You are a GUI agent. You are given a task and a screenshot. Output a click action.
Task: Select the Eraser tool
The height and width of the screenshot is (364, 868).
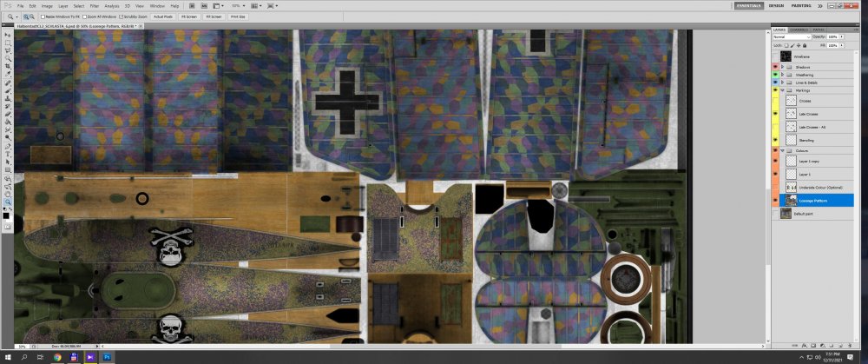pyautogui.click(x=8, y=114)
